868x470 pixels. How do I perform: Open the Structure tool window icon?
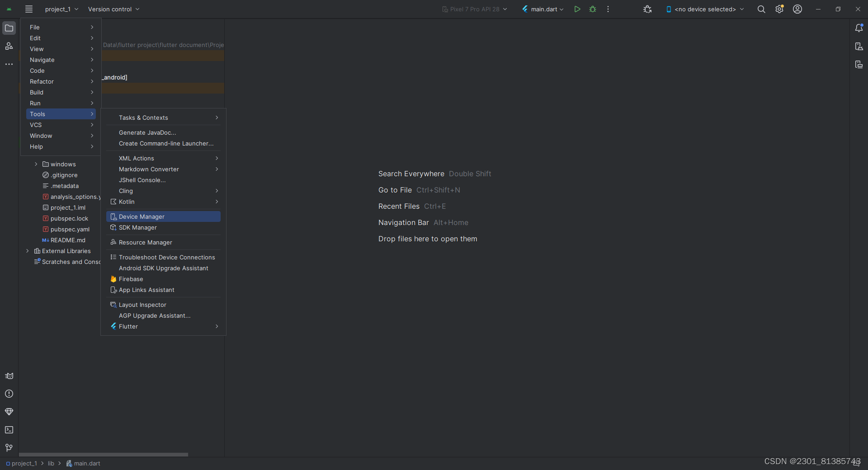(x=9, y=46)
